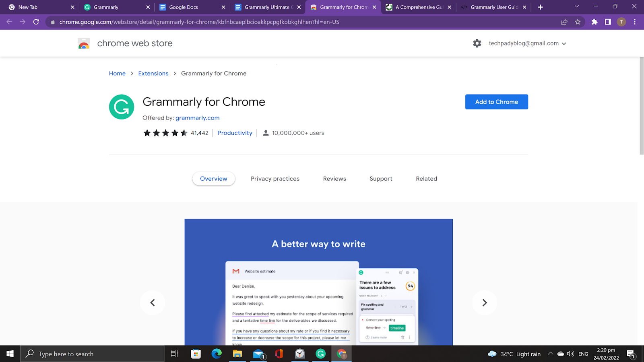
Task: Toggle the browser side panel
Action: pos(608,22)
